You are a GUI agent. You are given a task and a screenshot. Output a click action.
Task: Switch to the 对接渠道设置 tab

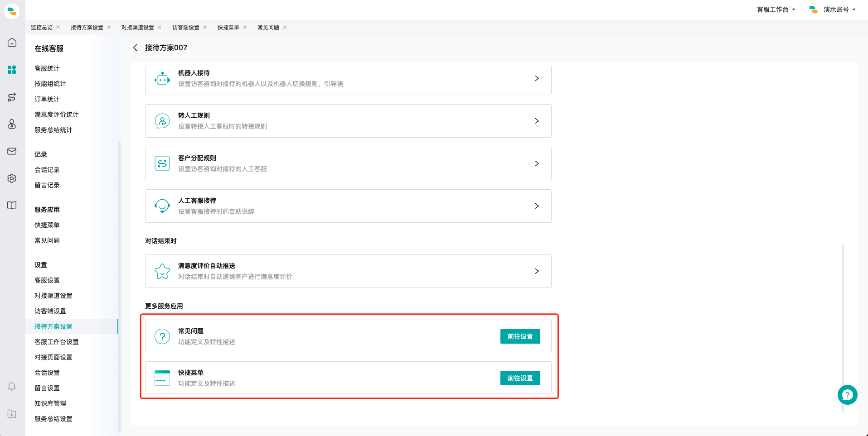pos(138,27)
